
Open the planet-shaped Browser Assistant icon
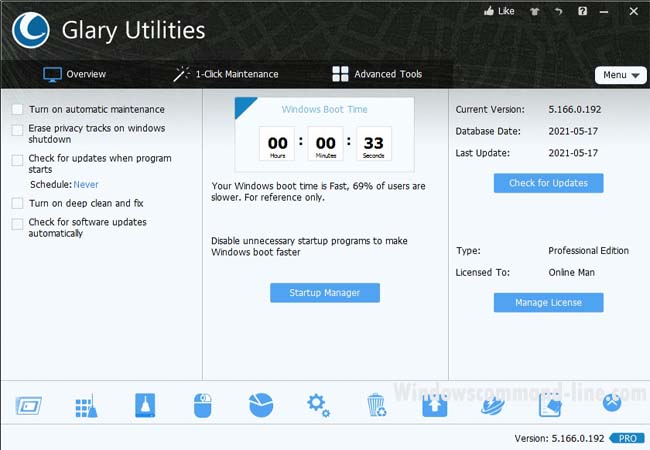point(492,405)
